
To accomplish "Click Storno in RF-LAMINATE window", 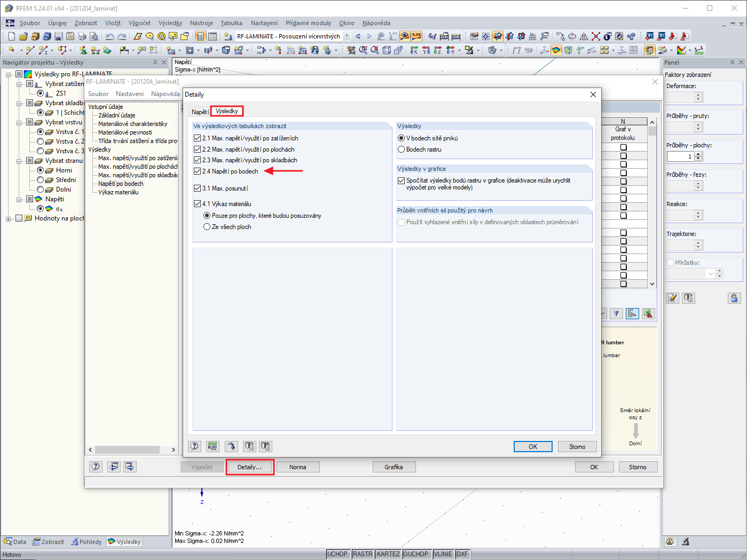I will click(638, 467).
